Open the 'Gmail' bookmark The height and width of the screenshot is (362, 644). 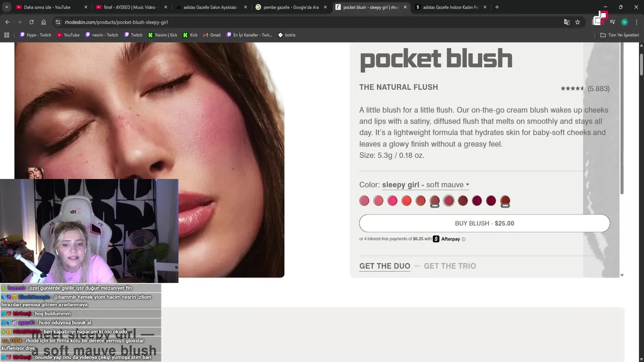point(212,35)
